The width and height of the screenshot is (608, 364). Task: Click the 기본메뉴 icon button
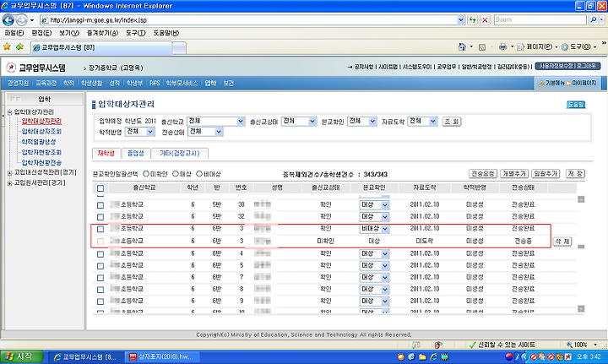551,83
